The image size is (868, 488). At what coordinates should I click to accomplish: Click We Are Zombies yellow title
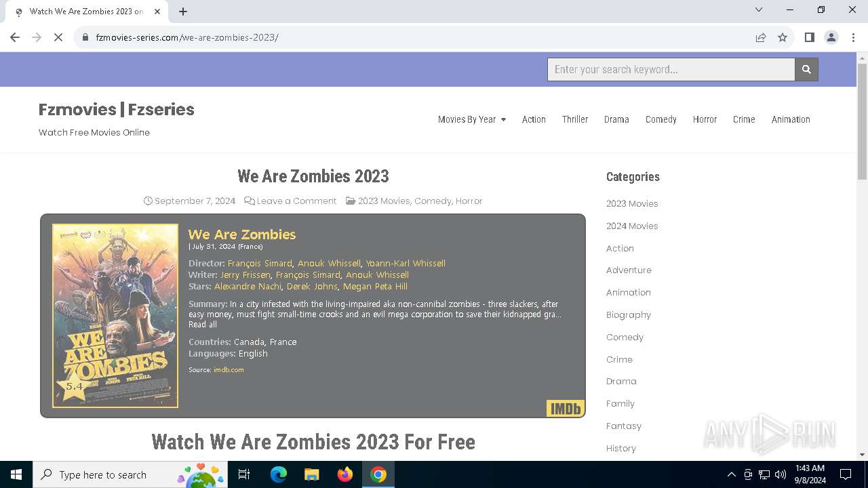(242, 234)
